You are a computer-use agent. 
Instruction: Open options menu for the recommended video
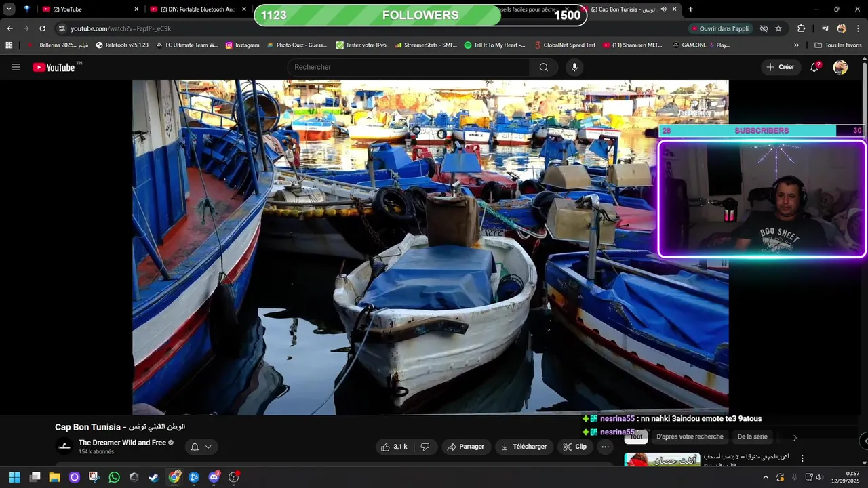(802, 458)
